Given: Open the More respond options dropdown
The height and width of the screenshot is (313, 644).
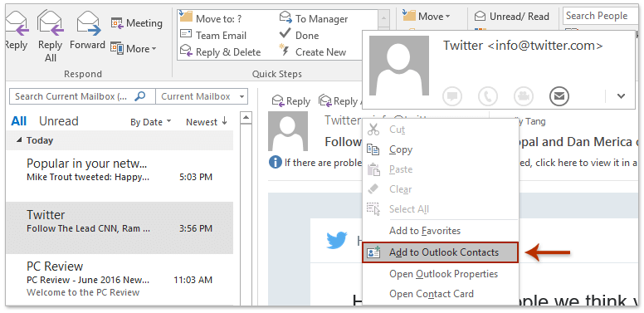Looking at the screenshot, I should point(134,48).
